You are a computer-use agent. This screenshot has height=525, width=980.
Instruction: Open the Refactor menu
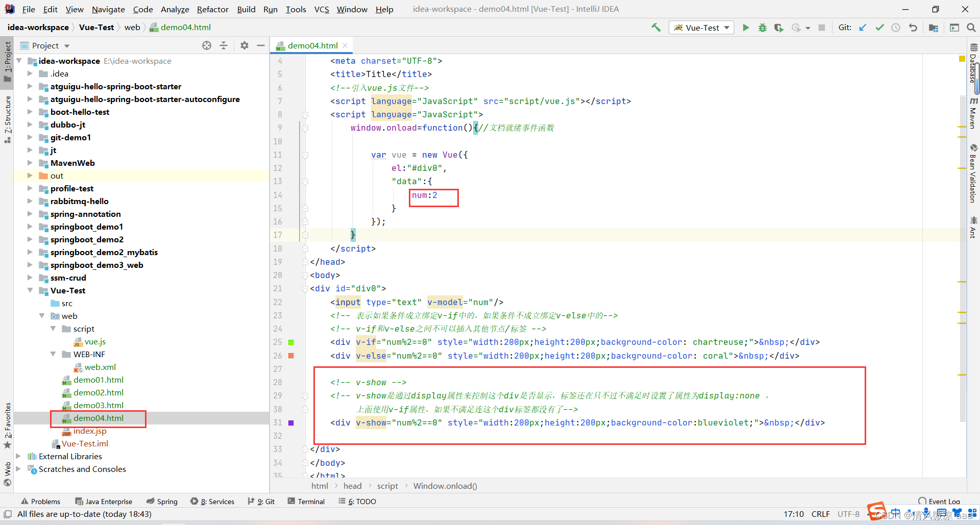click(213, 9)
